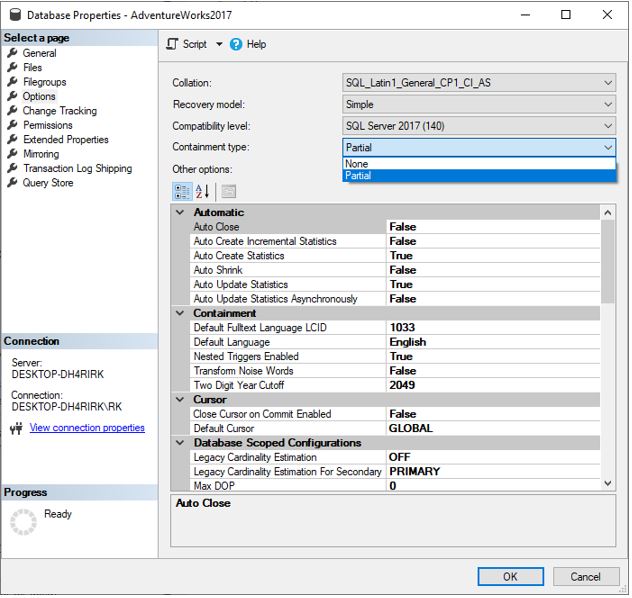
Task: Collapse the Automatic category
Action: pyautogui.click(x=180, y=213)
